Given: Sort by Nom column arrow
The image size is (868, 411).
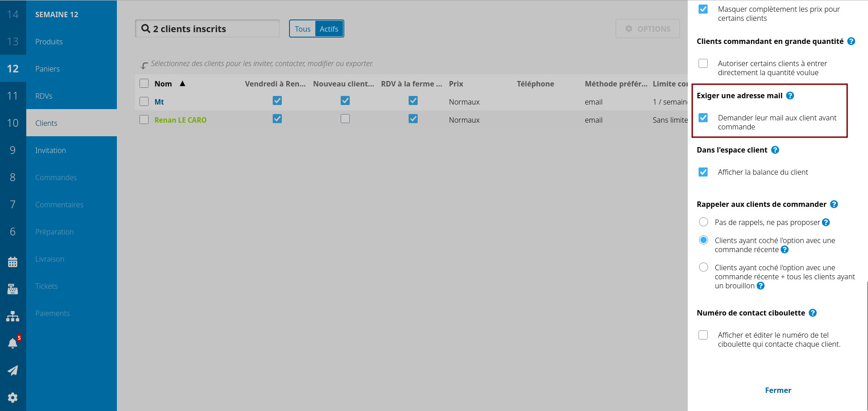Looking at the screenshot, I should [183, 84].
